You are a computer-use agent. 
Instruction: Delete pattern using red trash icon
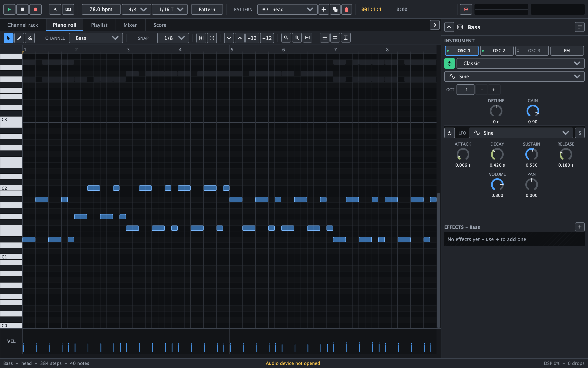tap(346, 9)
